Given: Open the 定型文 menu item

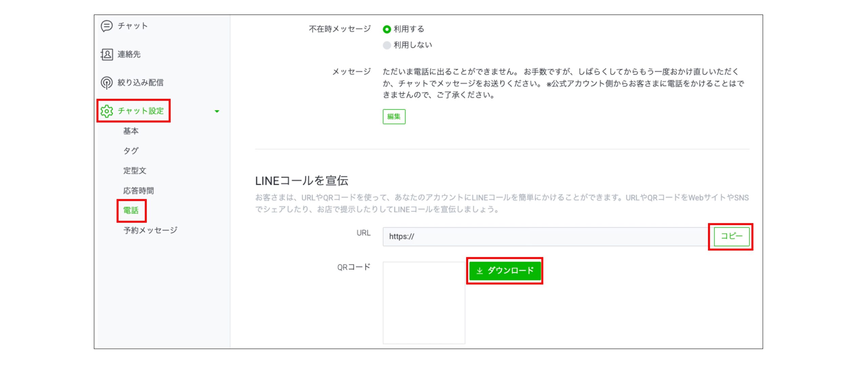Looking at the screenshot, I should pos(135,171).
